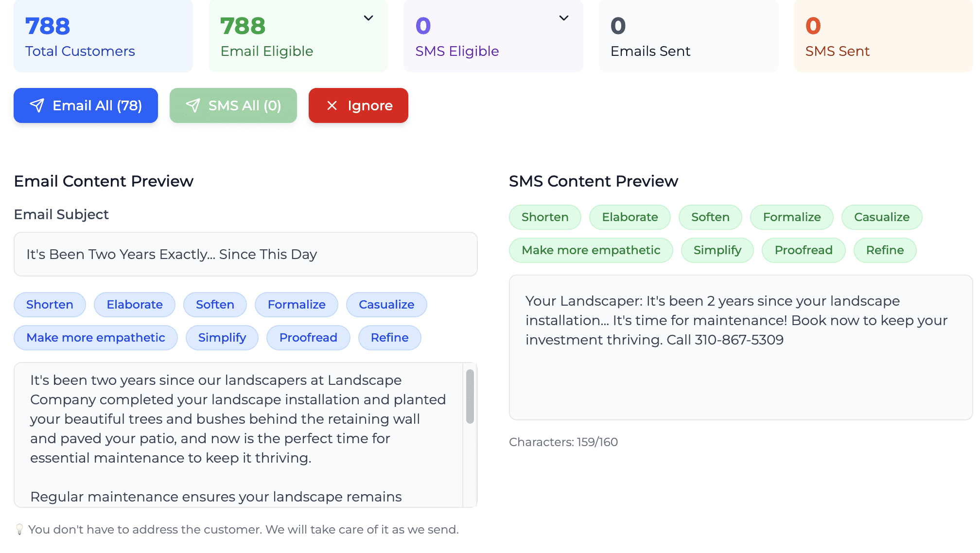The height and width of the screenshot is (553, 980).
Task: Select Soften for the email content
Action: click(215, 305)
